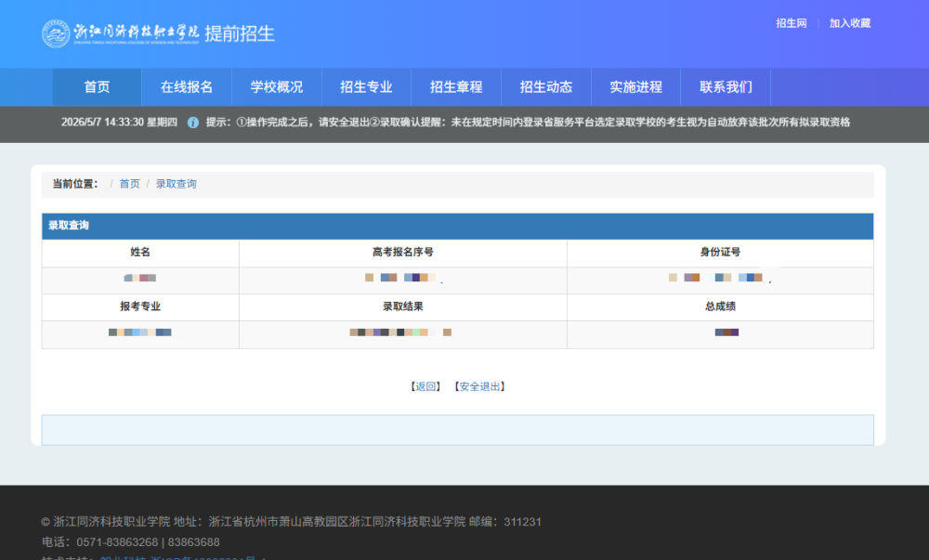The width and height of the screenshot is (929, 560).
Task: Go to 学校概况 section
Action: click(x=277, y=87)
